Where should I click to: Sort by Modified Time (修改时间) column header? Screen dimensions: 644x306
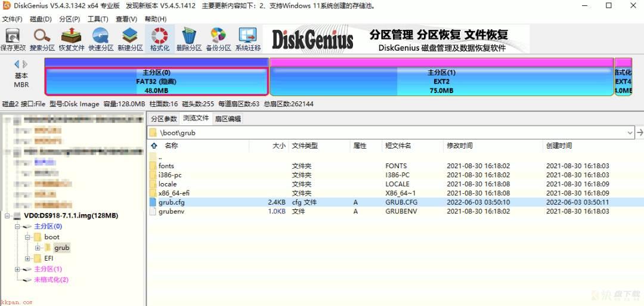pyautogui.click(x=460, y=146)
